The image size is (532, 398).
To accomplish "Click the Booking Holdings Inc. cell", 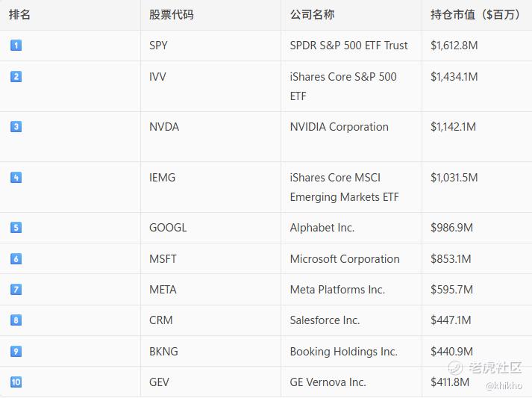I will 343,352.
